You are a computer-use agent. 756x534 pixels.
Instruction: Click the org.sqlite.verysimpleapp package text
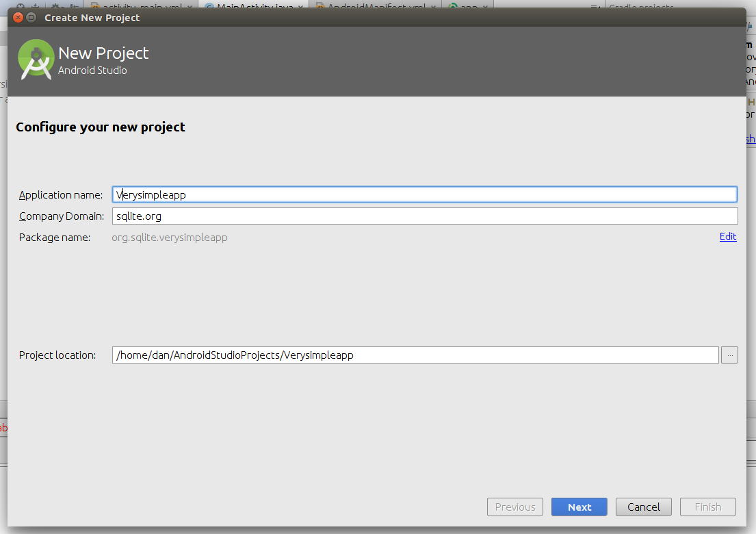click(170, 238)
